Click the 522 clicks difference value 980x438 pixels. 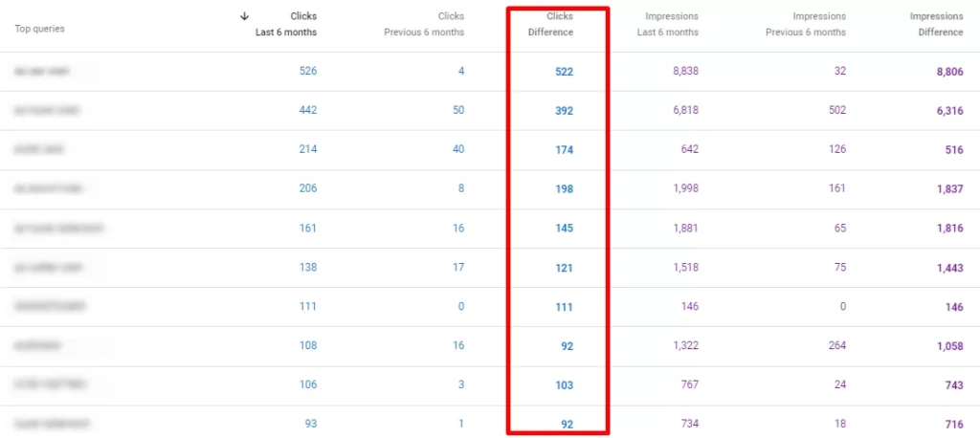564,72
